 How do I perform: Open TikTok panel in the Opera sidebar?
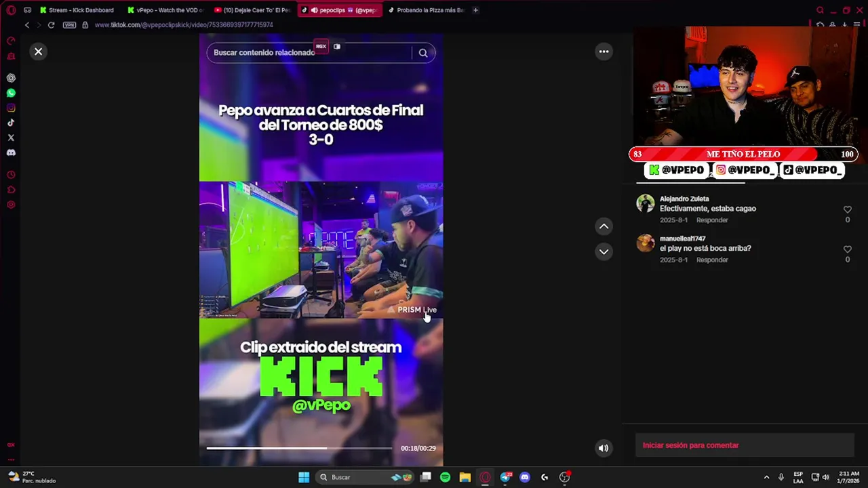click(x=11, y=123)
